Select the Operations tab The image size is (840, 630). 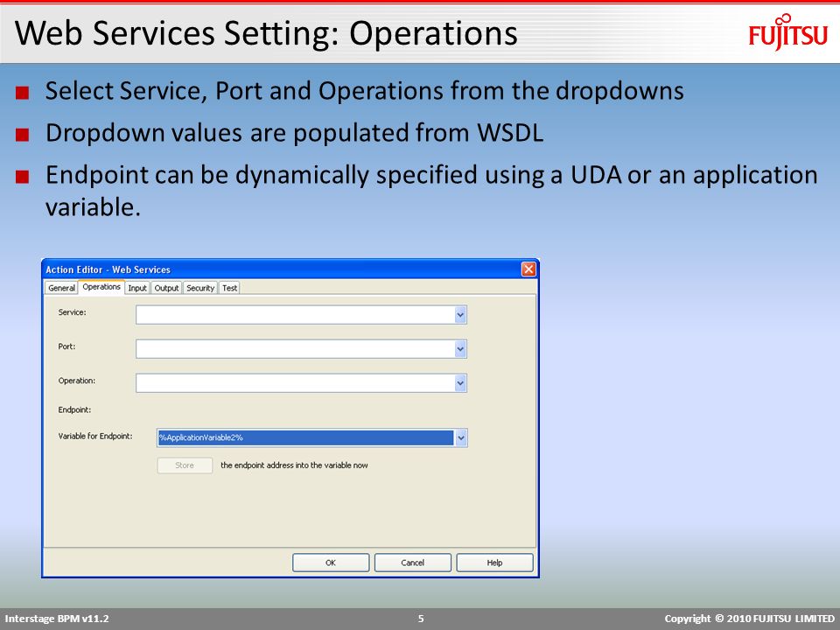pyautogui.click(x=101, y=287)
